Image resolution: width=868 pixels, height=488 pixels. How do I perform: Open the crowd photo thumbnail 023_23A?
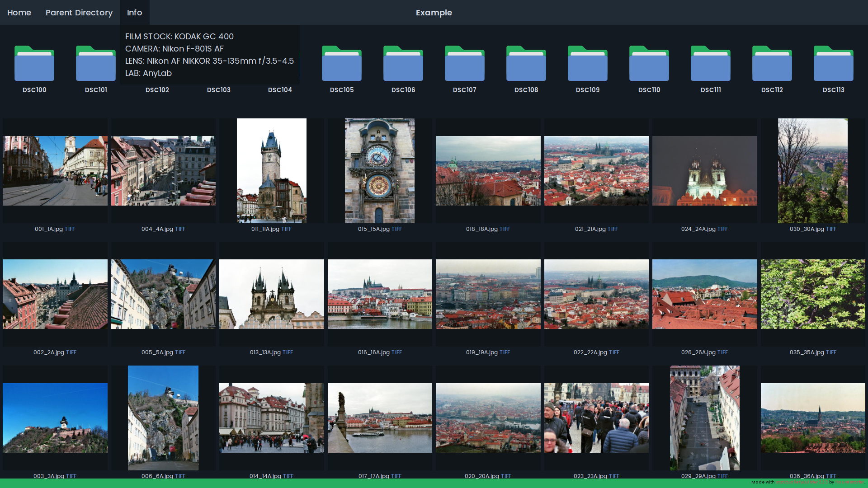click(596, 418)
